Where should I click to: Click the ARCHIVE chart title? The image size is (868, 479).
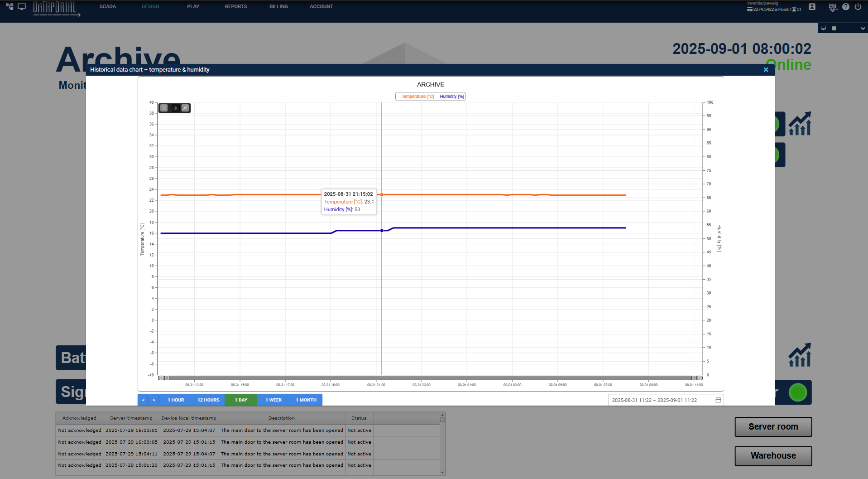(431, 85)
